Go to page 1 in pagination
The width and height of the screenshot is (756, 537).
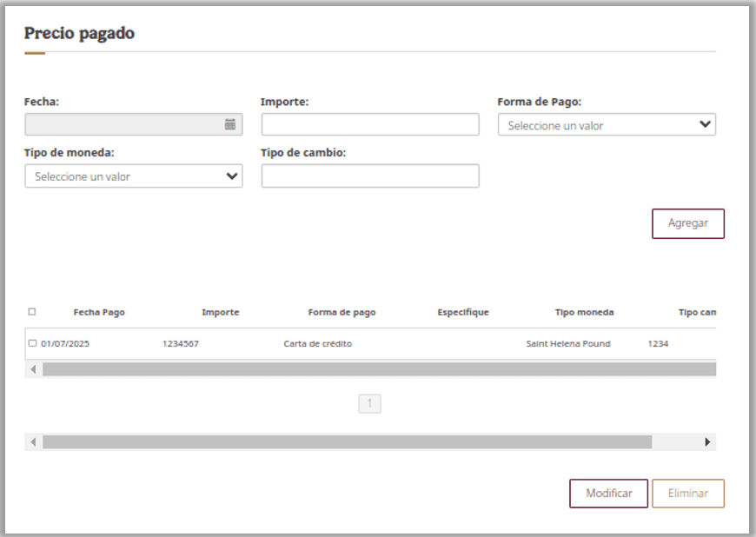point(370,403)
